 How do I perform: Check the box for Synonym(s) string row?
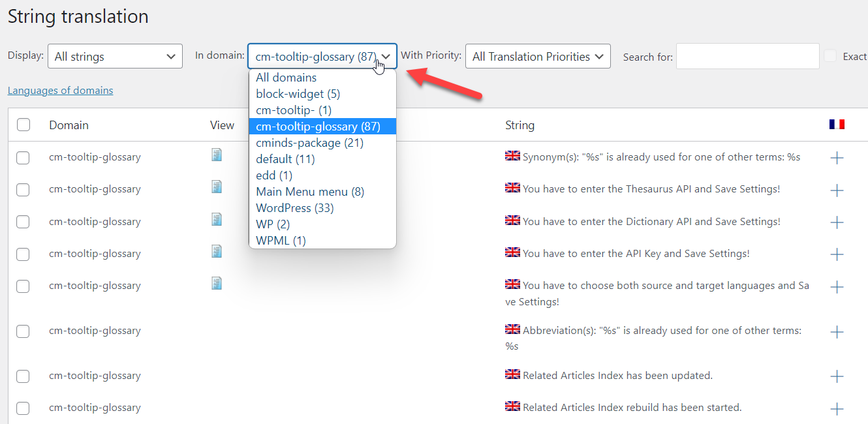23,157
